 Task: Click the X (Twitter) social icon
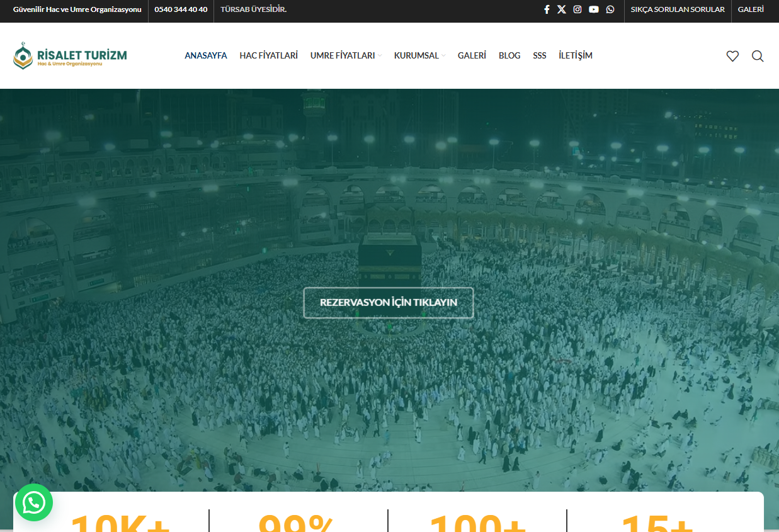(x=562, y=9)
